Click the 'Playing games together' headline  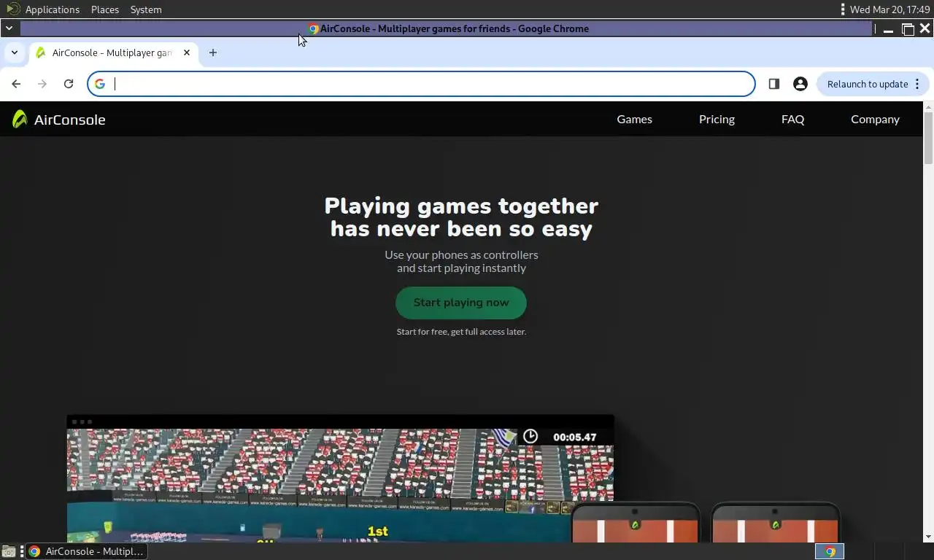coord(461,217)
